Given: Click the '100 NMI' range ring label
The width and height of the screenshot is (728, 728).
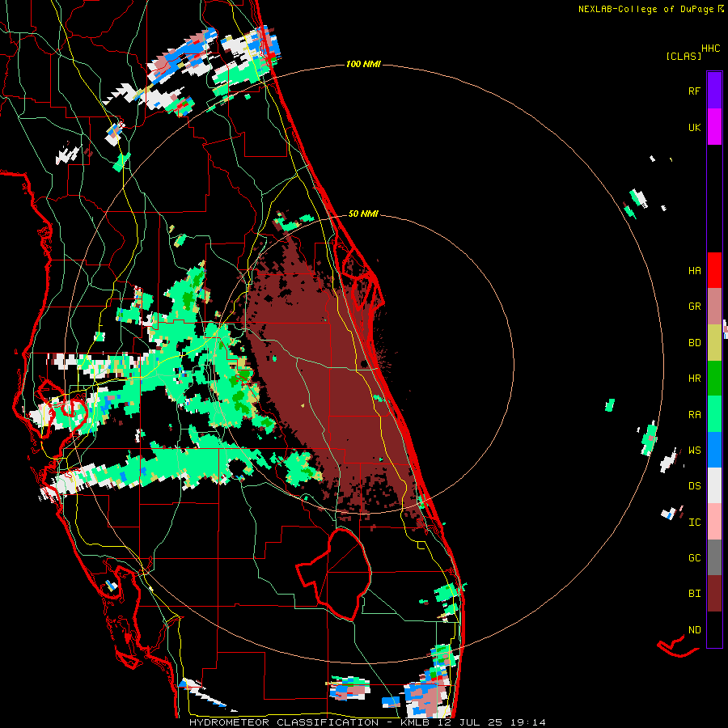Looking at the screenshot, I should (363, 64).
